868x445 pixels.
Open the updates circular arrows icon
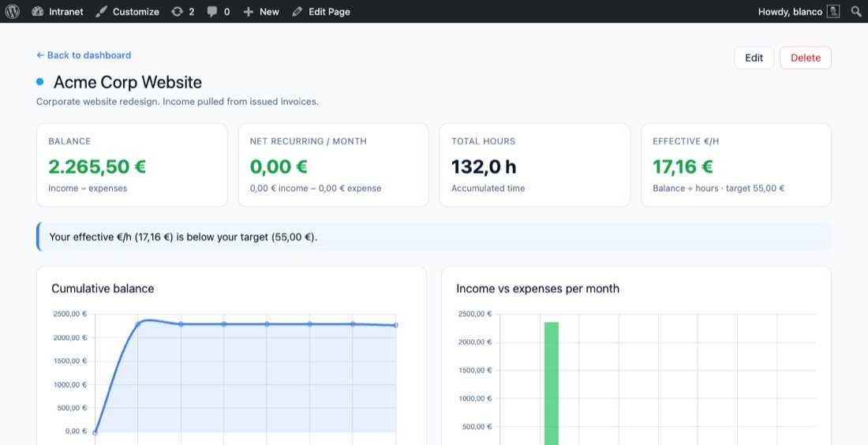[x=177, y=12]
